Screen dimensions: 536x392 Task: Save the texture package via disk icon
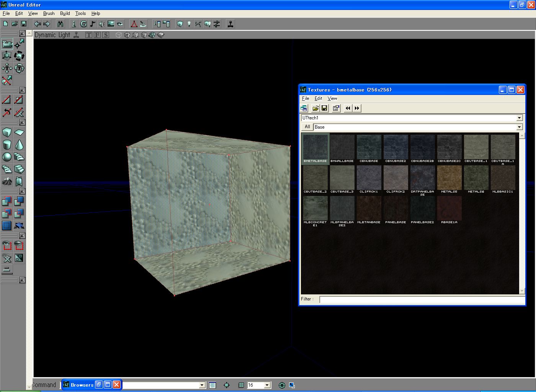point(324,108)
